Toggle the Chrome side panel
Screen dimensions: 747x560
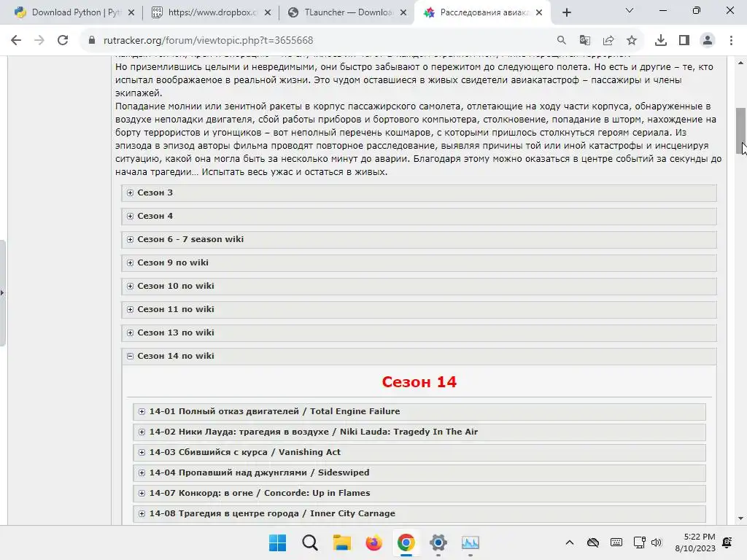click(684, 41)
